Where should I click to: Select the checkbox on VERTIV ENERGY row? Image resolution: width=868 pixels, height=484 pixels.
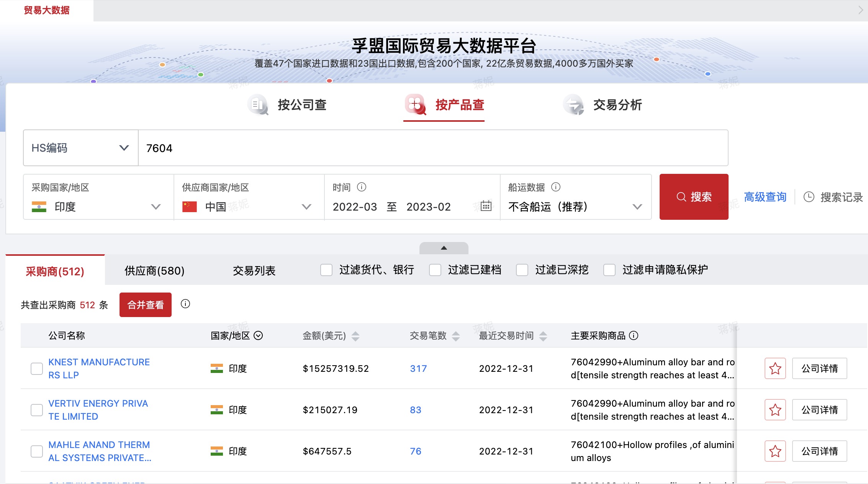(37, 410)
